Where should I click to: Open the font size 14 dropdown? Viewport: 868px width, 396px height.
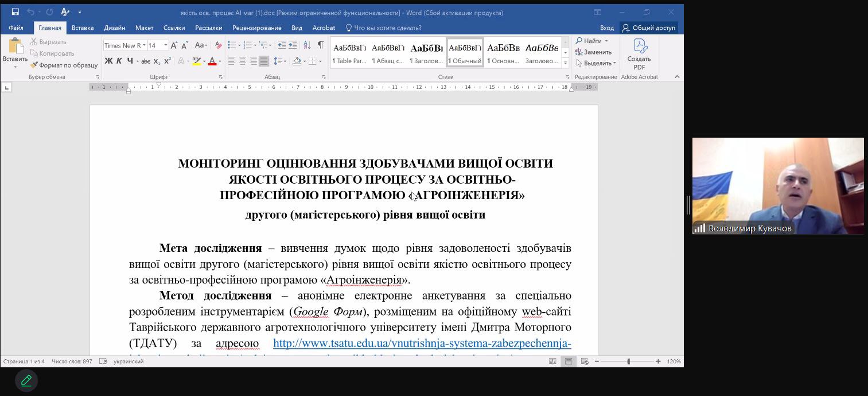pyautogui.click(x=166, y=45)
